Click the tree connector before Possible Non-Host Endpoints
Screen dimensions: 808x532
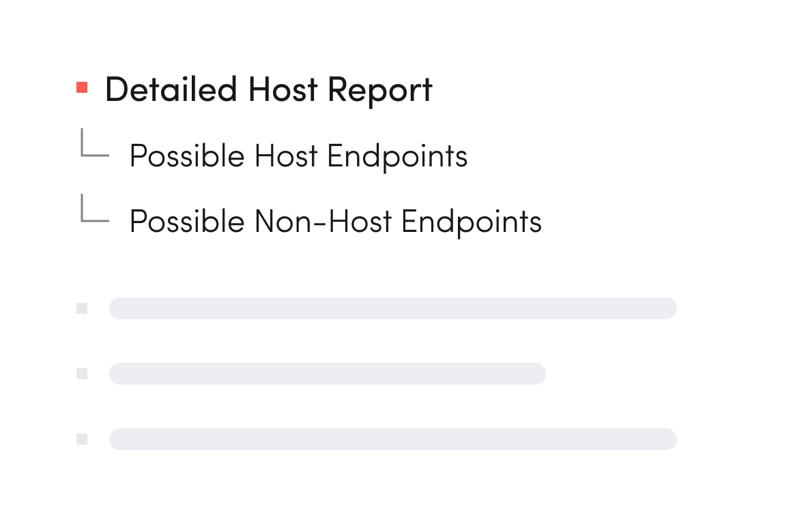point(93,209)
